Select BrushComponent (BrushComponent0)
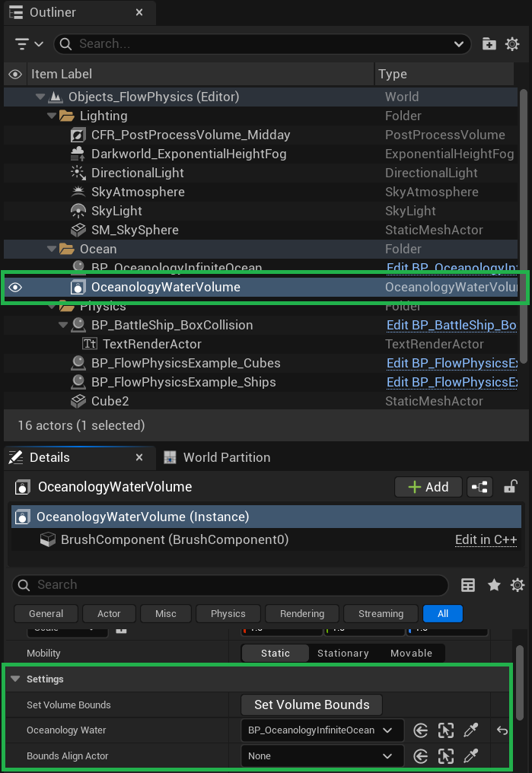Image resolution: width=532 pixels, height=773 pixels. (x=174, y=539)
